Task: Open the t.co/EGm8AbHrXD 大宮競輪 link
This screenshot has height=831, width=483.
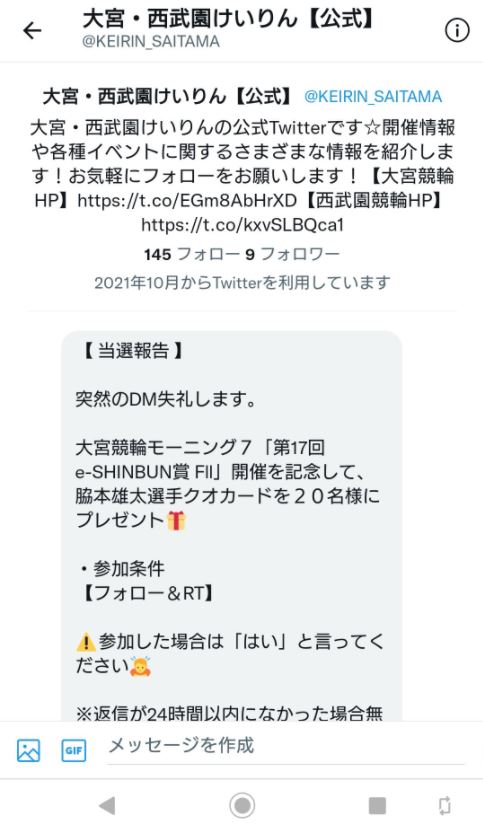Action: pyautogui.click(x=187, y=200)
